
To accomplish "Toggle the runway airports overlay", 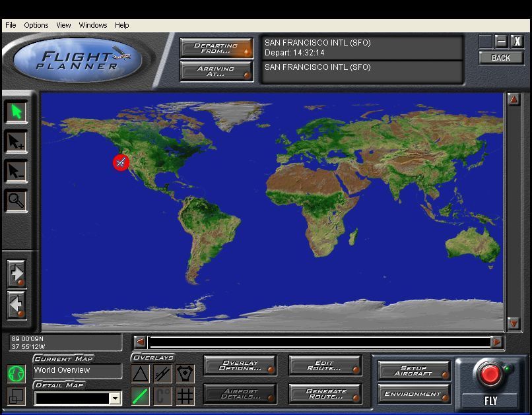I will (162, 374).
